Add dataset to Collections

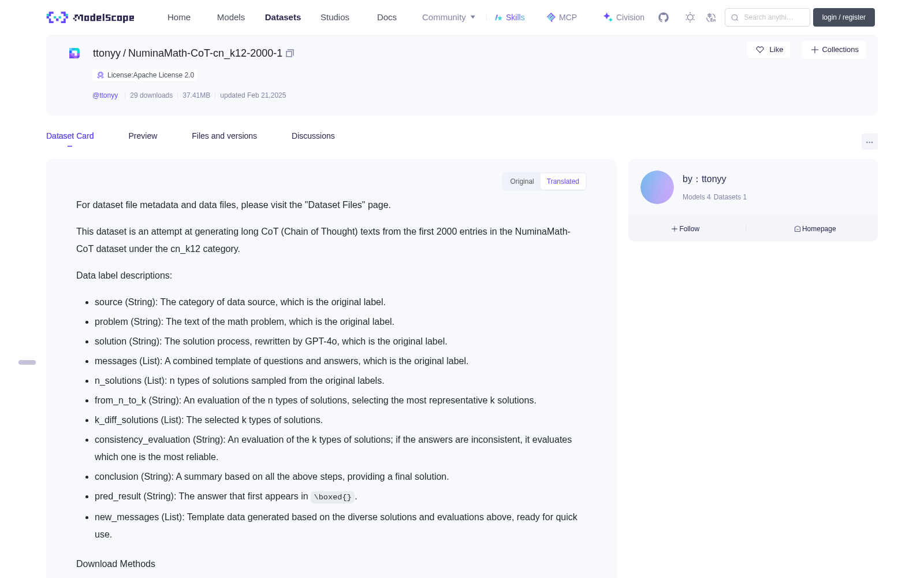point(834,50)
